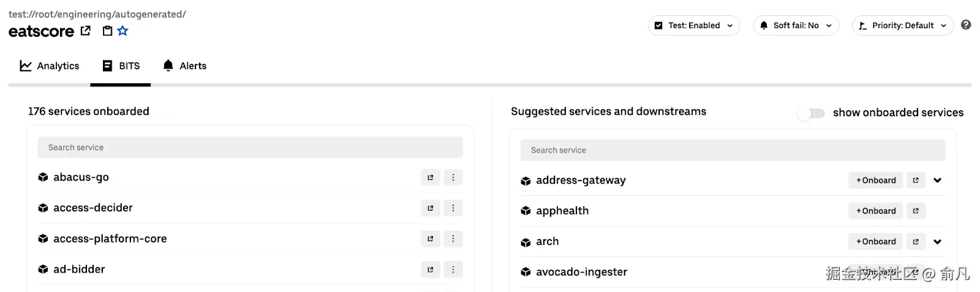Screen dimensions: 980x292
Task: Star eatscore as favorite
Action: (x=123, y=31)
